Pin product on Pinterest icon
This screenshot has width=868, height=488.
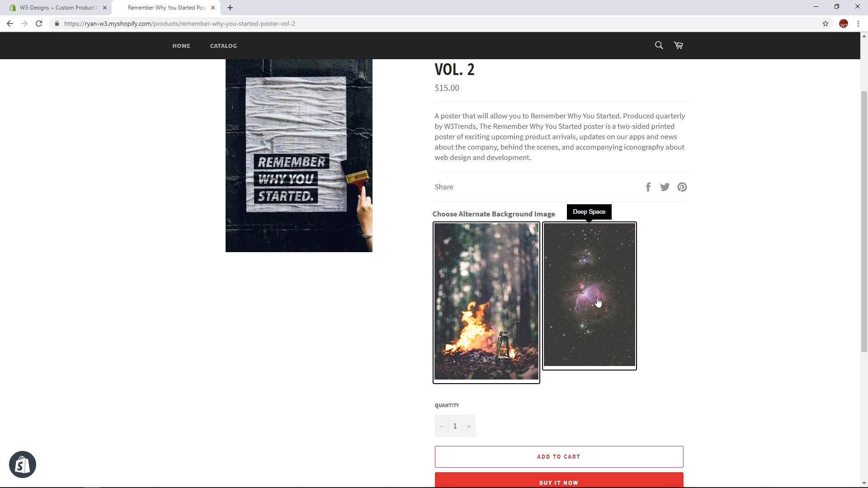[x=682, y=187]
